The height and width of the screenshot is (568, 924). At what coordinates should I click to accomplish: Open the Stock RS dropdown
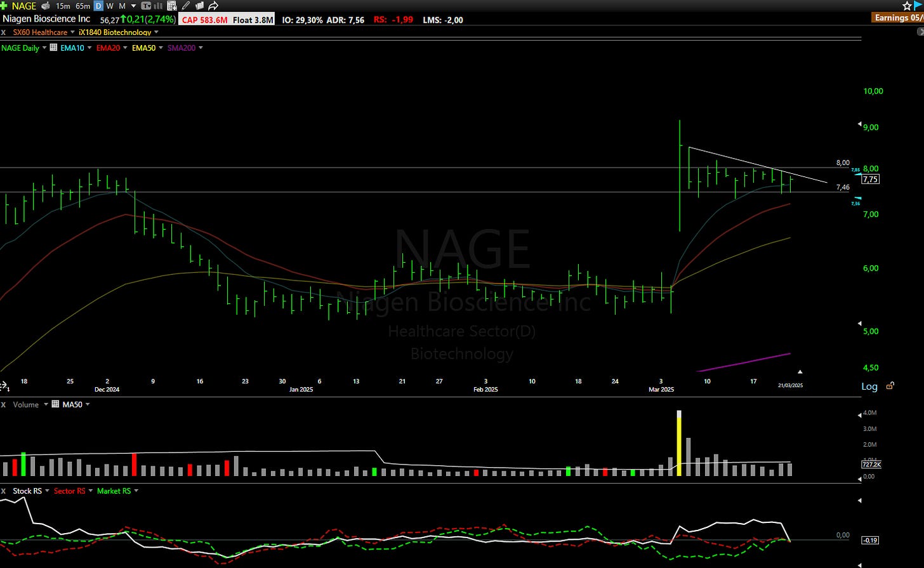[x=47, y=491]
